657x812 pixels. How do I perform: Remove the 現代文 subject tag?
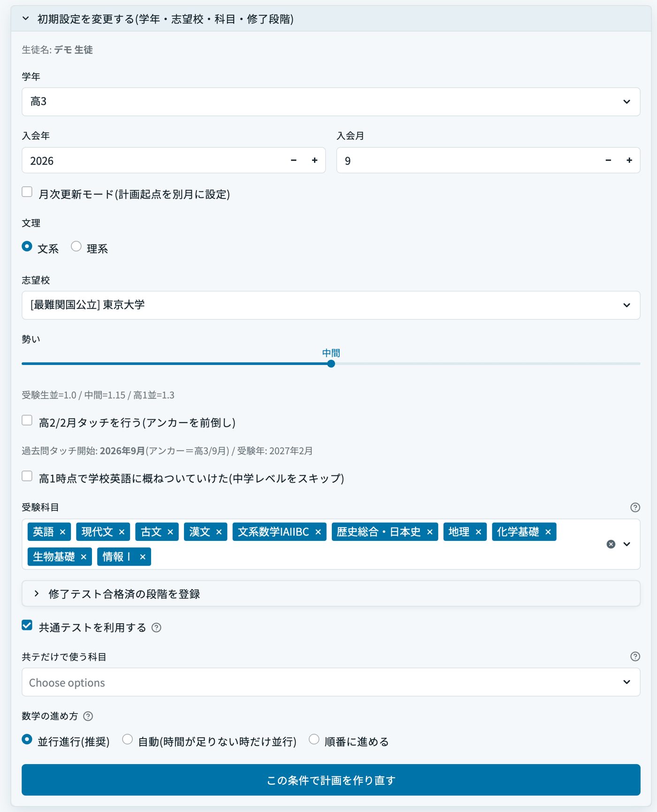click(122, 532)
